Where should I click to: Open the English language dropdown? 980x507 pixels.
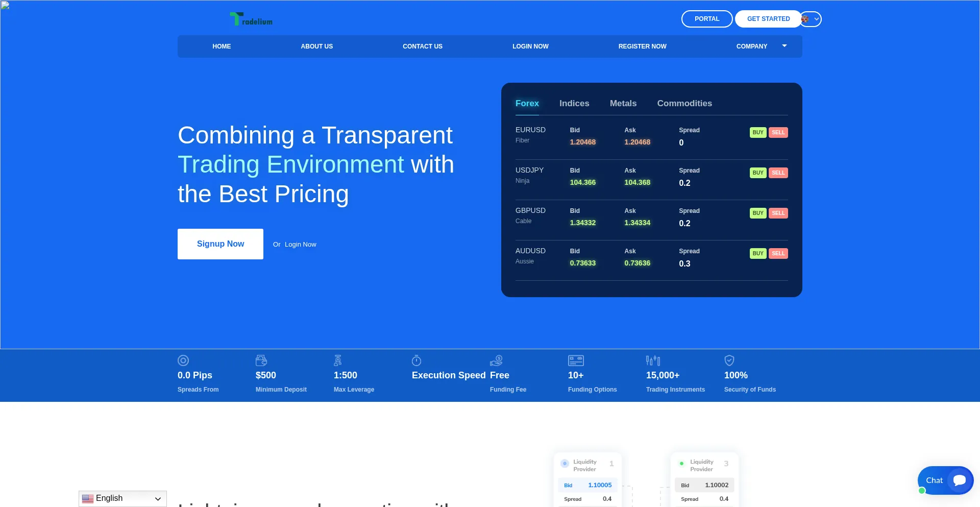tap(122, 498)
